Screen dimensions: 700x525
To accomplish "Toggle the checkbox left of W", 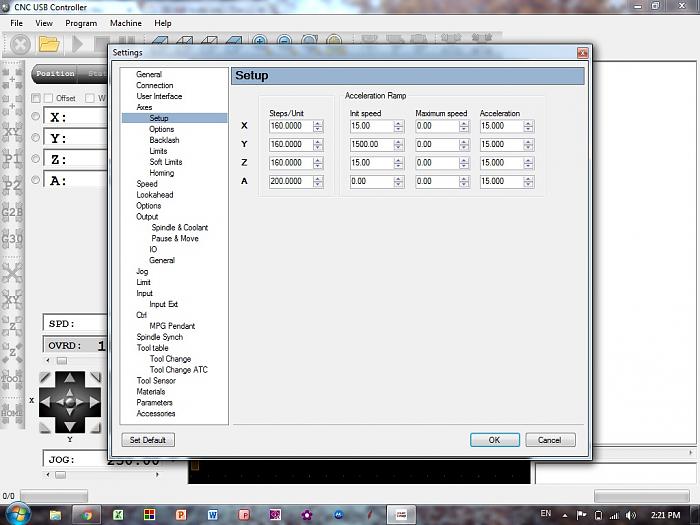I will (x=90, y=98).
